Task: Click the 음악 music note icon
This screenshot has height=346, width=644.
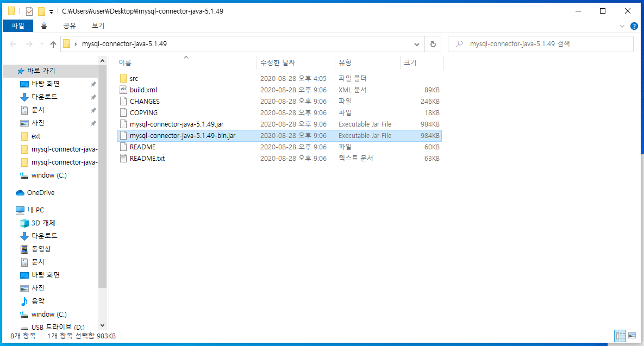Action: [x=24, y=301]
